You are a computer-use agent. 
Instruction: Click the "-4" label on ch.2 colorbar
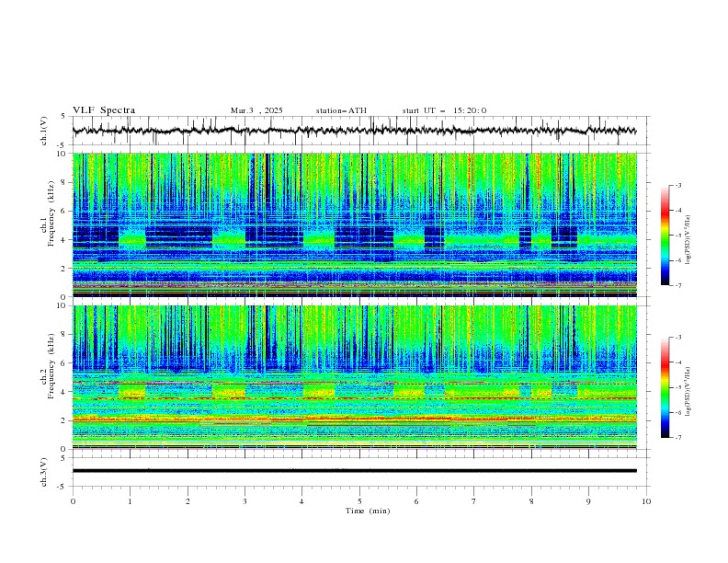(x=678, y=362)
